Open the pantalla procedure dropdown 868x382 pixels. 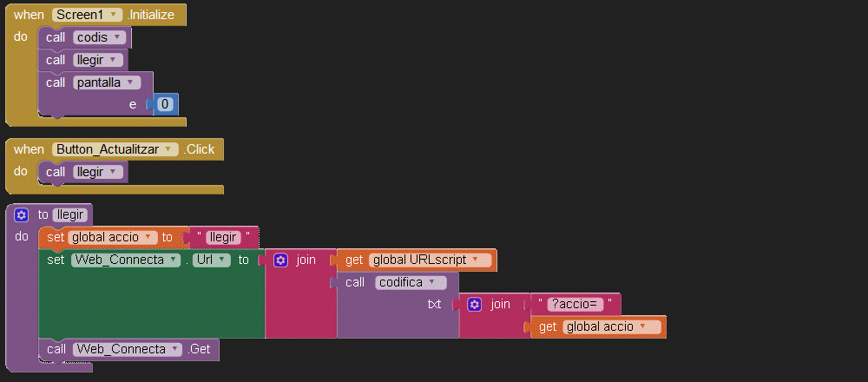[129, 82]
